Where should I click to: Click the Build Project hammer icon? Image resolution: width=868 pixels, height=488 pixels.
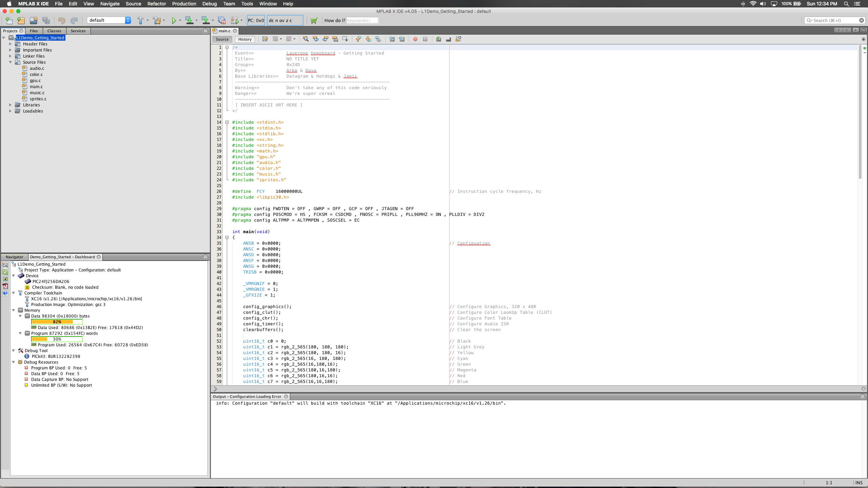click(140, 21)
